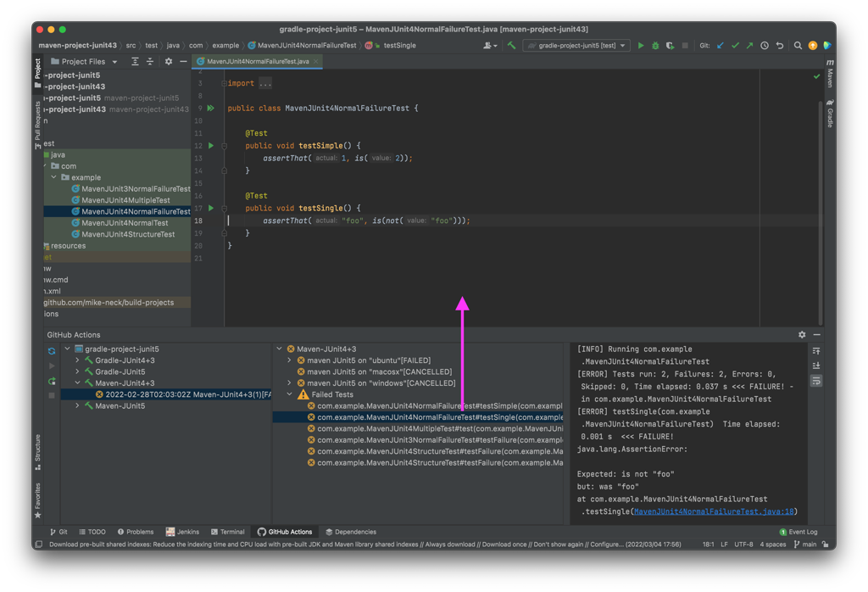Commit changes with the Git checkmark icon

coord(735,46)
